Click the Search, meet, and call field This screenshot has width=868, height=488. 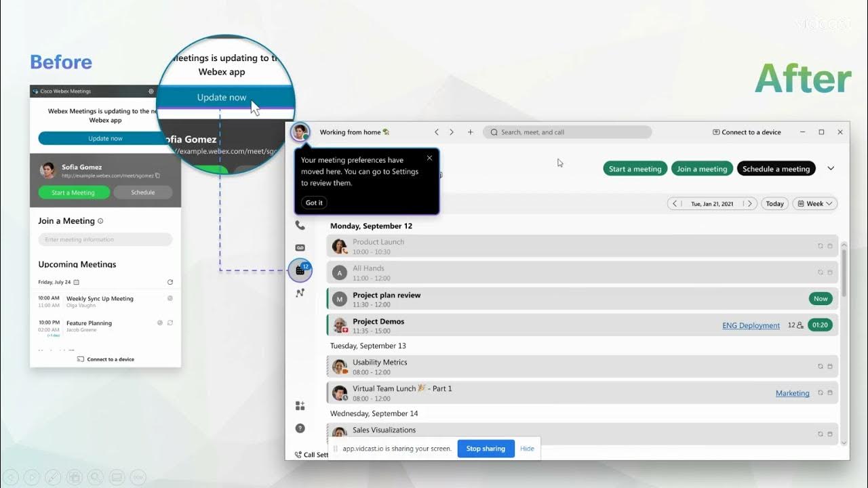tap(568, 132)
